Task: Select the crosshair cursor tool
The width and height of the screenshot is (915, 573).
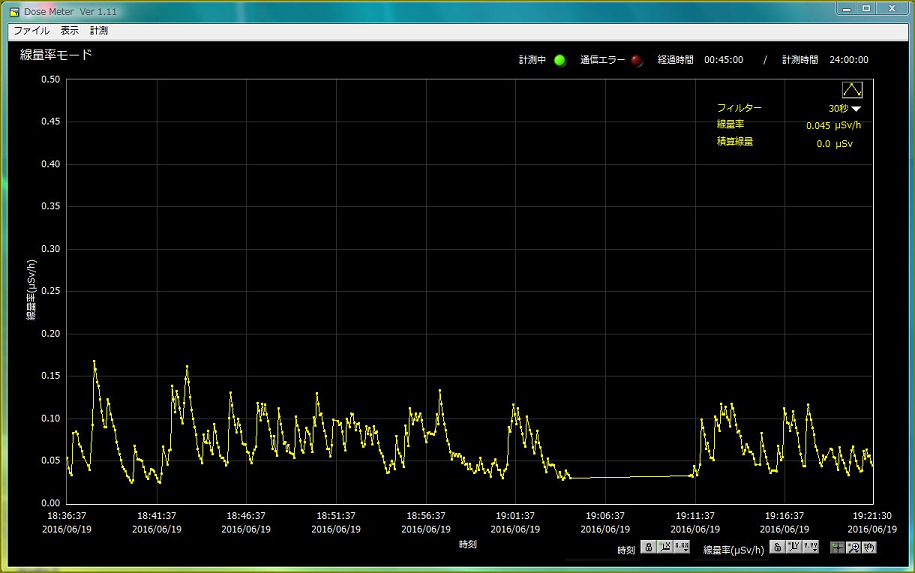Action: (x=837, y=547)
